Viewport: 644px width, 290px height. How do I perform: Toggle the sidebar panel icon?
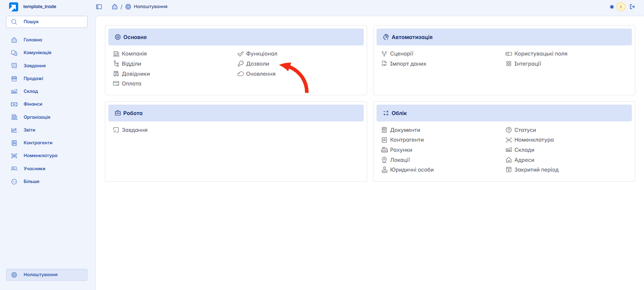99,7
